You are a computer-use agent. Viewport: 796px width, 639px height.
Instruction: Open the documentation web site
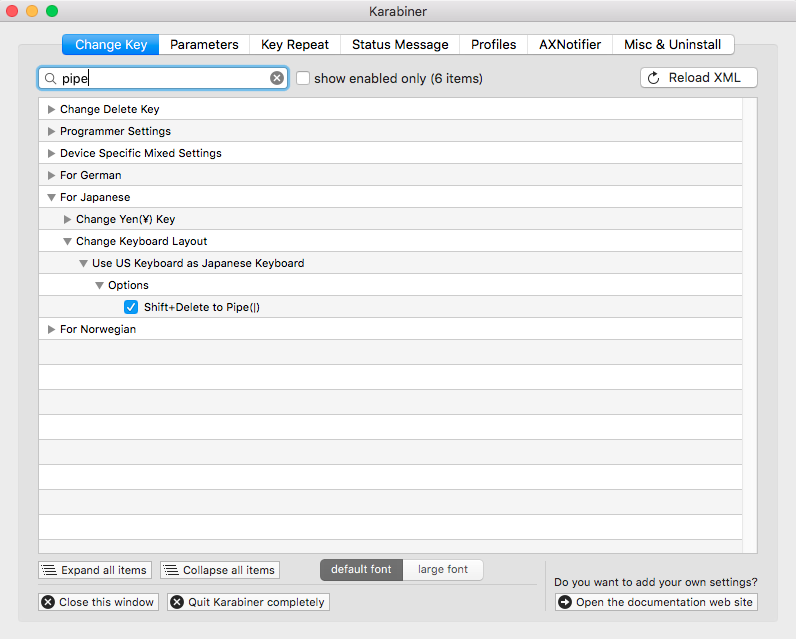(x=656, y=602)
